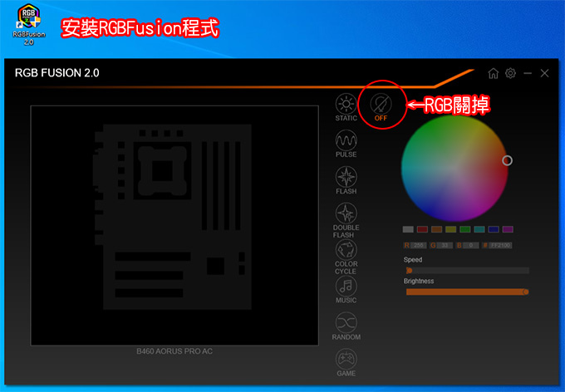Viewport: 565px width, 392px height.
Task: Pick the red color swatch
Action: point(422,229)
